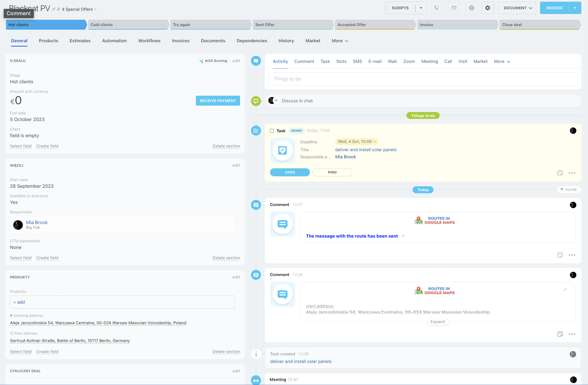Check the task completion checkbox
Image resolution: width=588 pixels, height=385 pixels.
point(272,131)
